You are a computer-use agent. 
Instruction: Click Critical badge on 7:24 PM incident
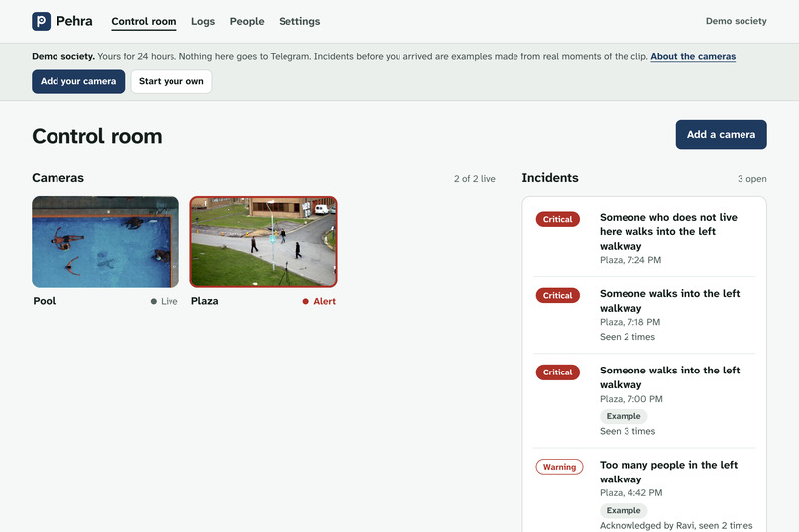pos(557,219)
